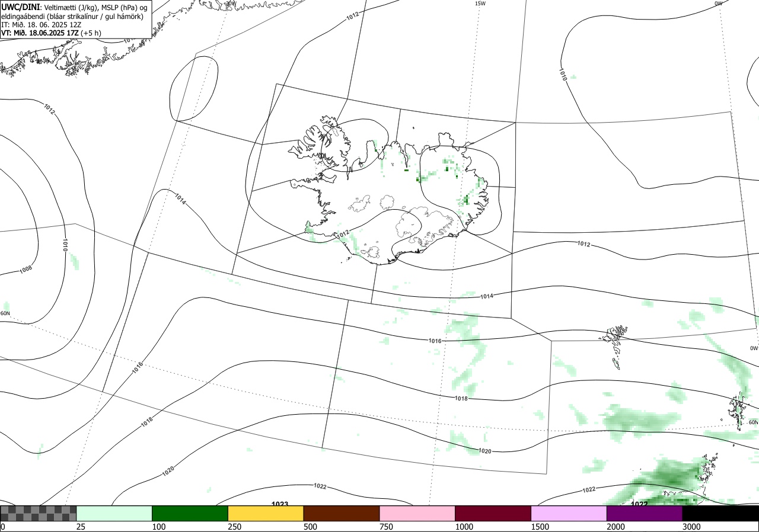Choose the maroon 1000–1500 legend swatch
This screenshot has height=532, width=759.
[493, 513]
